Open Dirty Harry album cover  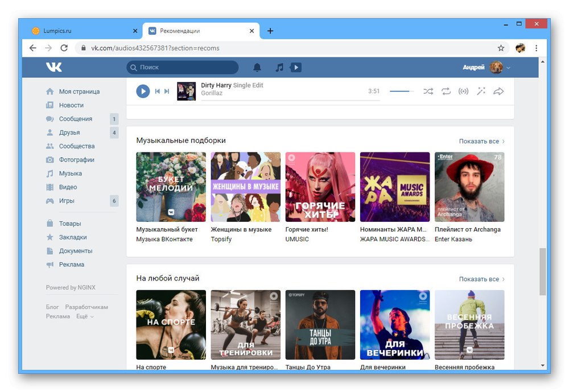point(186,91)
